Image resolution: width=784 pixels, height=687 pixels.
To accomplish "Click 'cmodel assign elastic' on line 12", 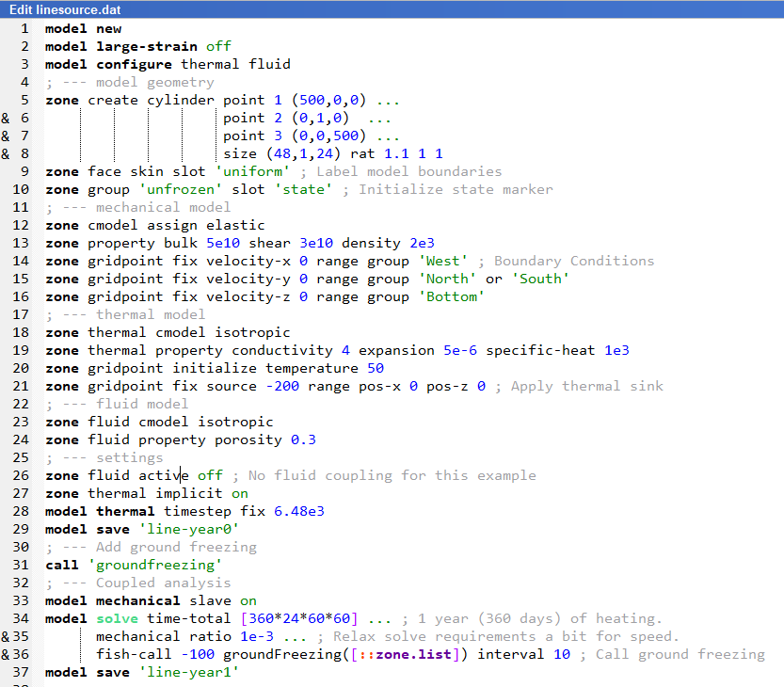I will coord(176,226).
